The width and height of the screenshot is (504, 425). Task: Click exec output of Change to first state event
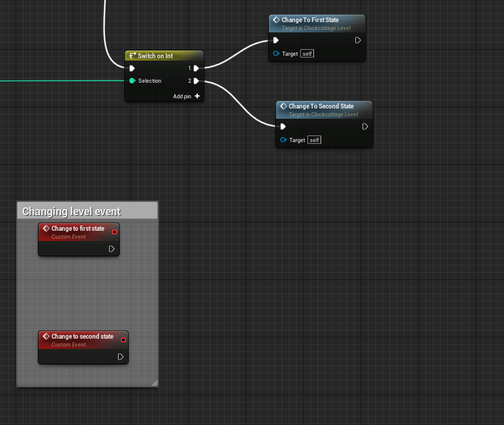point(111,249)
